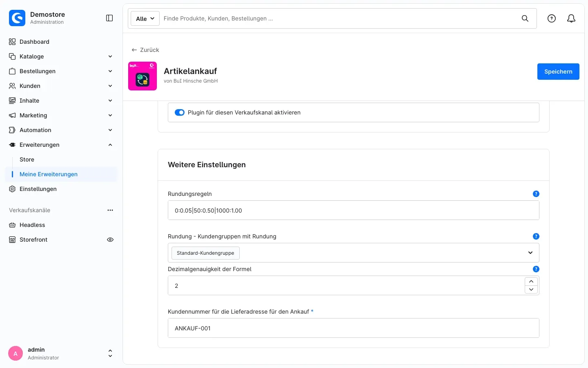Toggle Plugin für diesen Verkaufskanal aktivieren
Screen dimensions: 588x368
(180, 112)
